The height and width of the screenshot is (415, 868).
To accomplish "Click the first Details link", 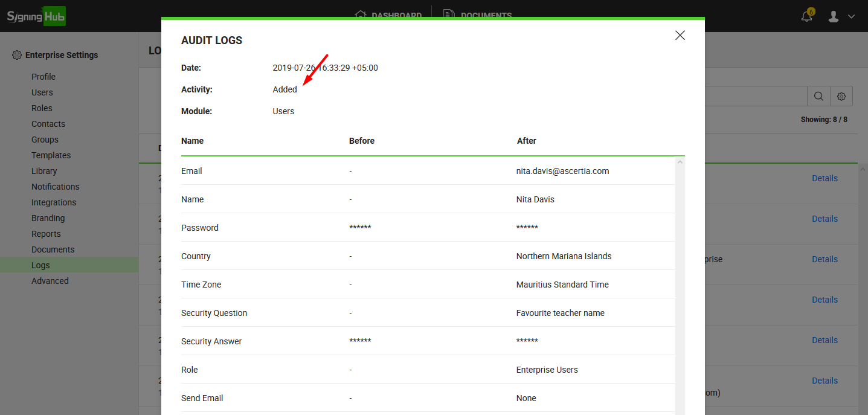I will click(x=825, y=178).
